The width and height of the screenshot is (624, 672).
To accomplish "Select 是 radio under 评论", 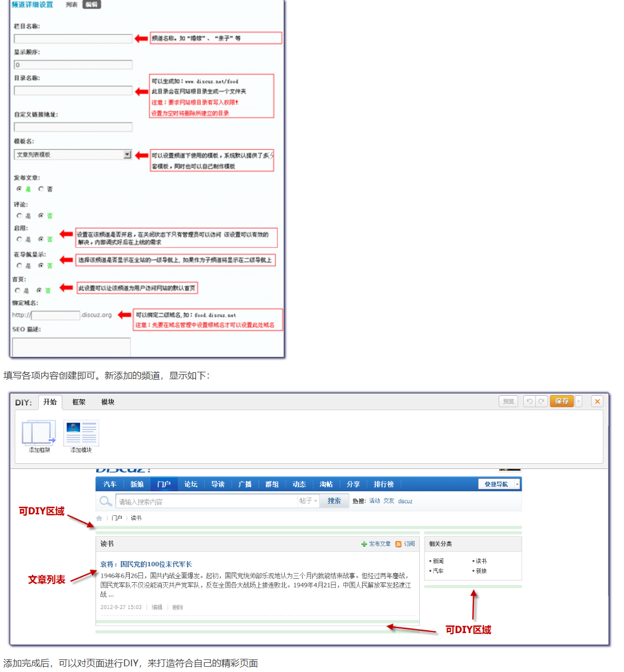I will tap(19, 216).
